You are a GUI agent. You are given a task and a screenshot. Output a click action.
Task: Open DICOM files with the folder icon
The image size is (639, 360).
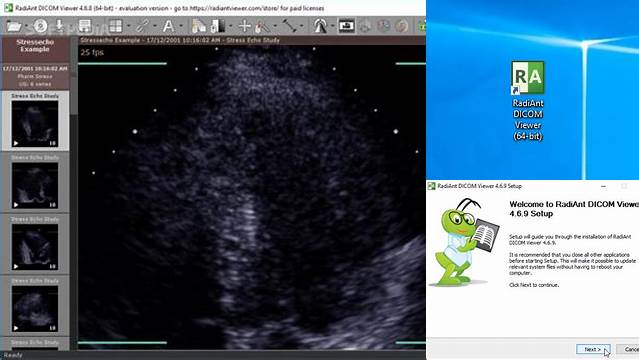[x=13, y=26]
